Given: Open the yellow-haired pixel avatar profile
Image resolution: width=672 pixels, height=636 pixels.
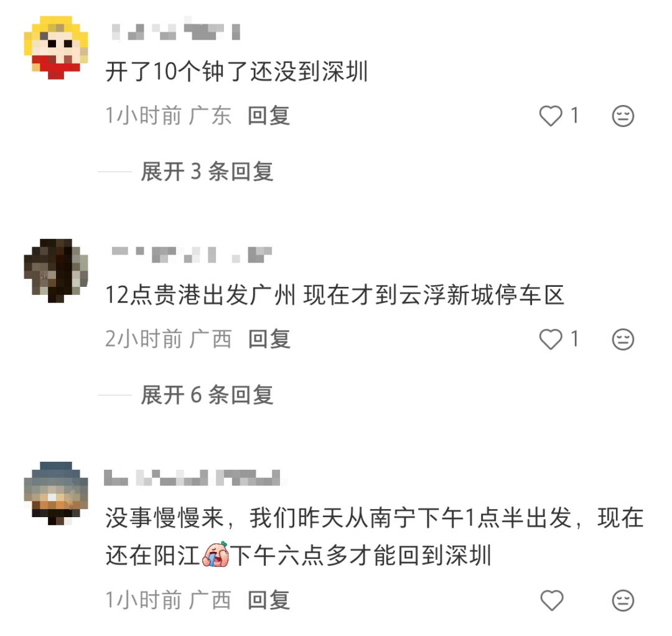Looking at the screenshot, I should point(56,47).
